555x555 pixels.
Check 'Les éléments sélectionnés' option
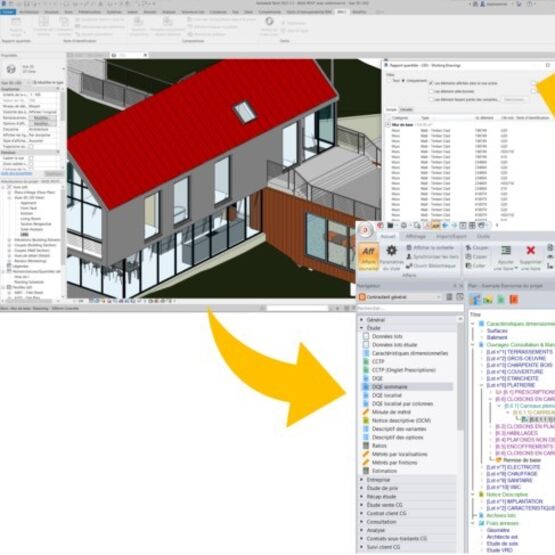(x=431, y=91)
